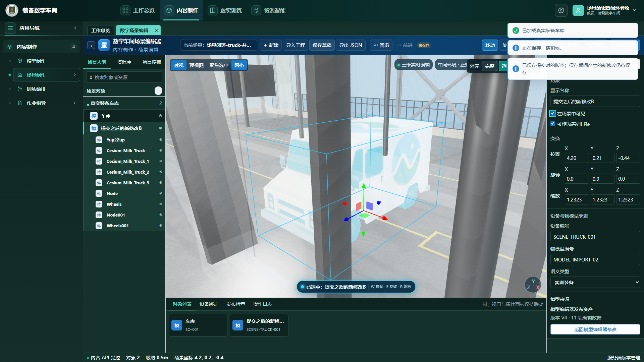Viewport: 644px width, 362px height.
Task: Switch to the 资源库 tab
Action: [124, 62]
